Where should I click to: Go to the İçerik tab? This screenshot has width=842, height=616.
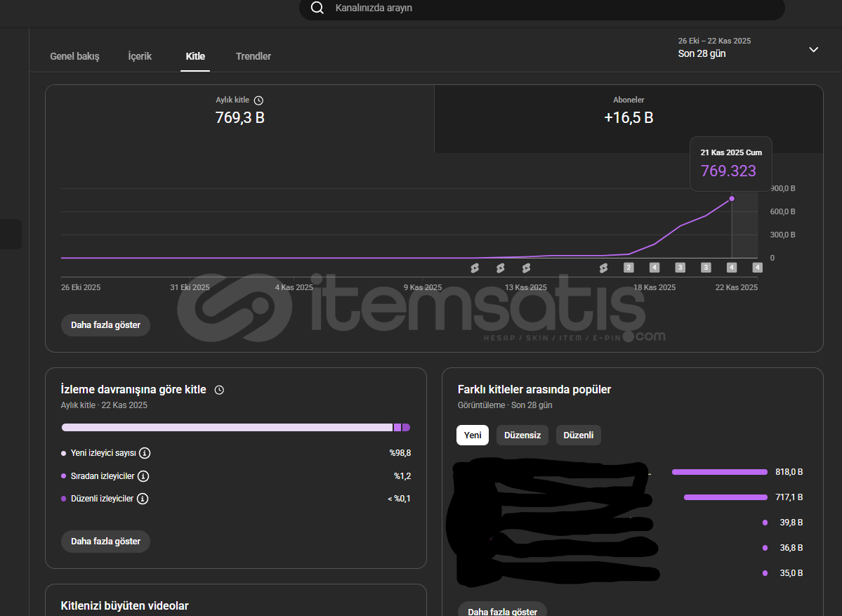click(x=140, y=56)
